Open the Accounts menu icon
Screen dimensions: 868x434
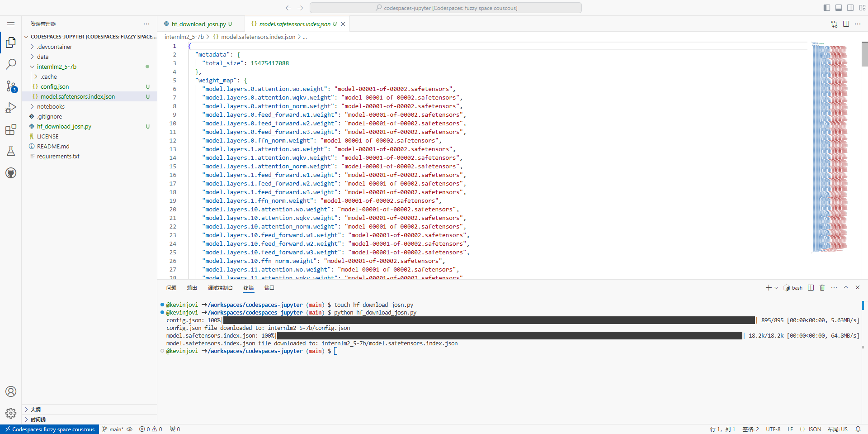(11, 391)
